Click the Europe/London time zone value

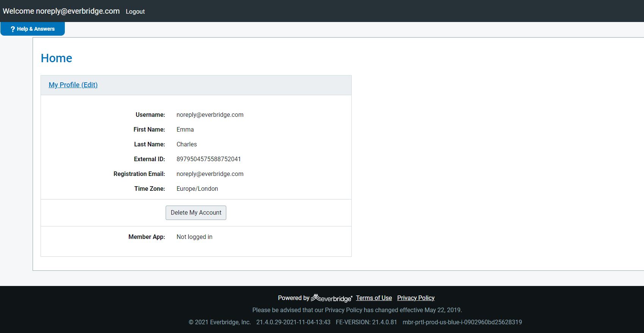click(197, 189)
